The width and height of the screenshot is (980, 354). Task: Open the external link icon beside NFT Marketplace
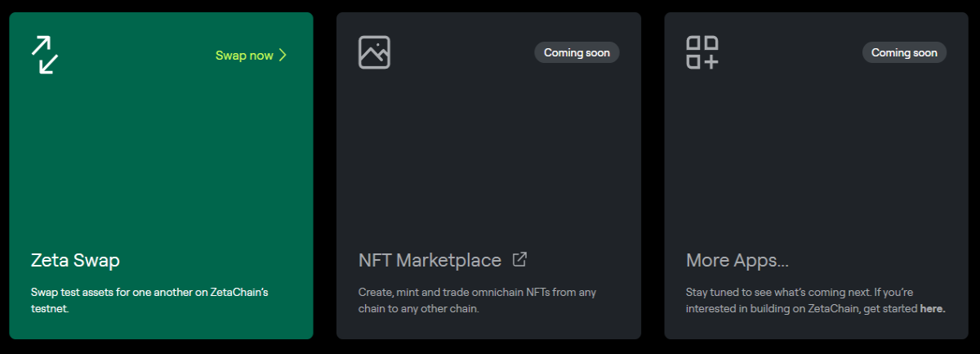click(x=519, y=259)
